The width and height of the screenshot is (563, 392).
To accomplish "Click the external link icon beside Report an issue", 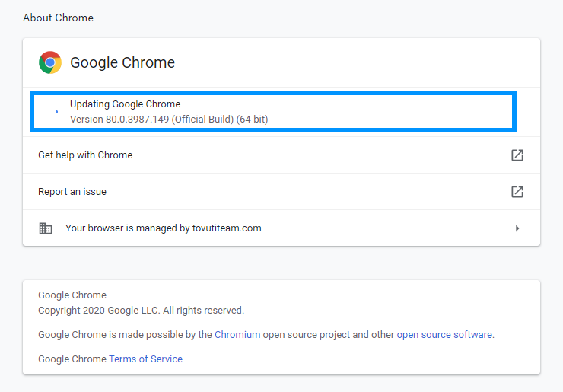I will 517,192.
